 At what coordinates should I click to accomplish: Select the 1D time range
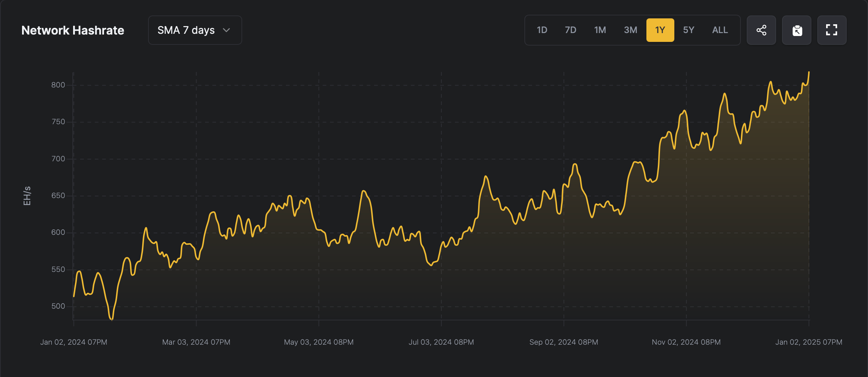click(x=542, y=30)
